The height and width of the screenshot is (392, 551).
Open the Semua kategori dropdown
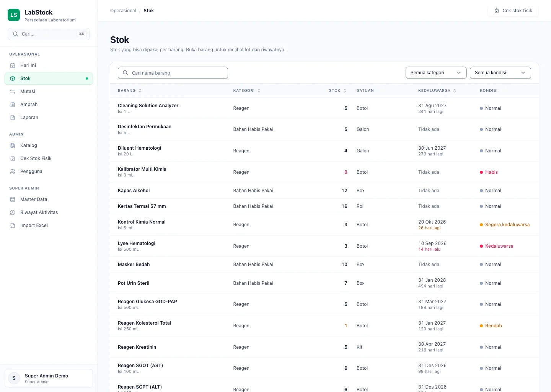[436, 73]
